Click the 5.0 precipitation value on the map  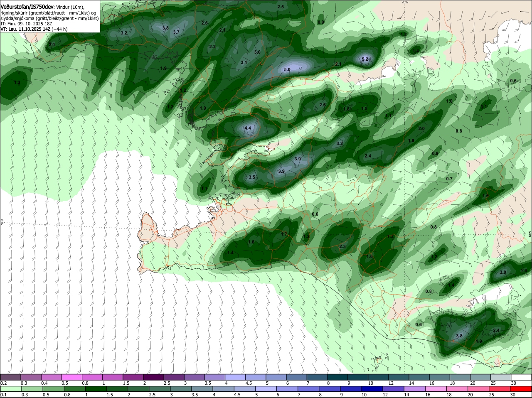287,69
